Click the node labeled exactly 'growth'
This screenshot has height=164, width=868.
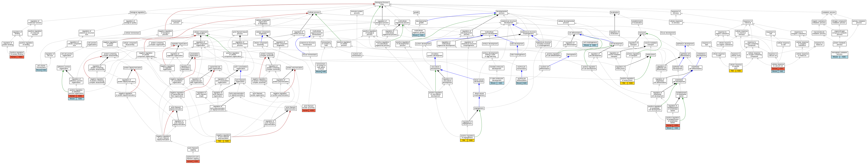416,12
